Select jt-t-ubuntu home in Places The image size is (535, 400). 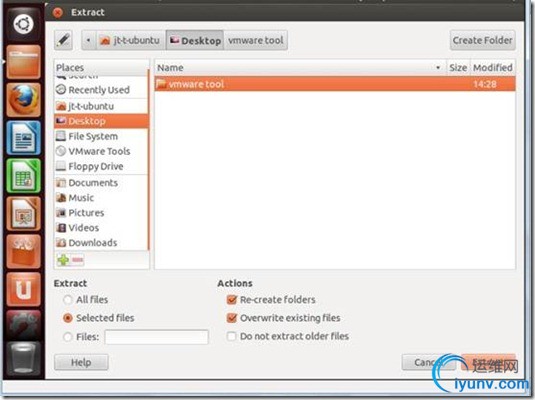[101, 106]
